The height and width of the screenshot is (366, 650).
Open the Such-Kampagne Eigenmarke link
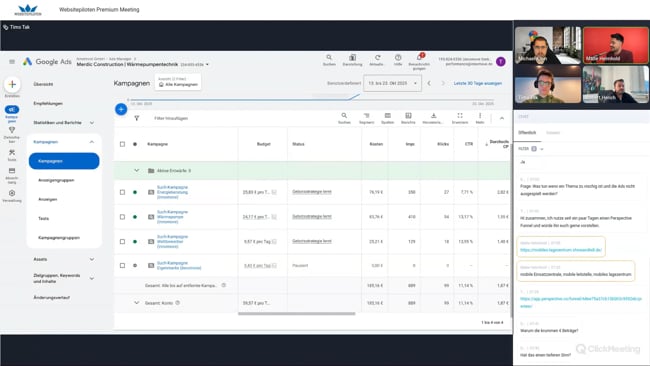point(179,265)
